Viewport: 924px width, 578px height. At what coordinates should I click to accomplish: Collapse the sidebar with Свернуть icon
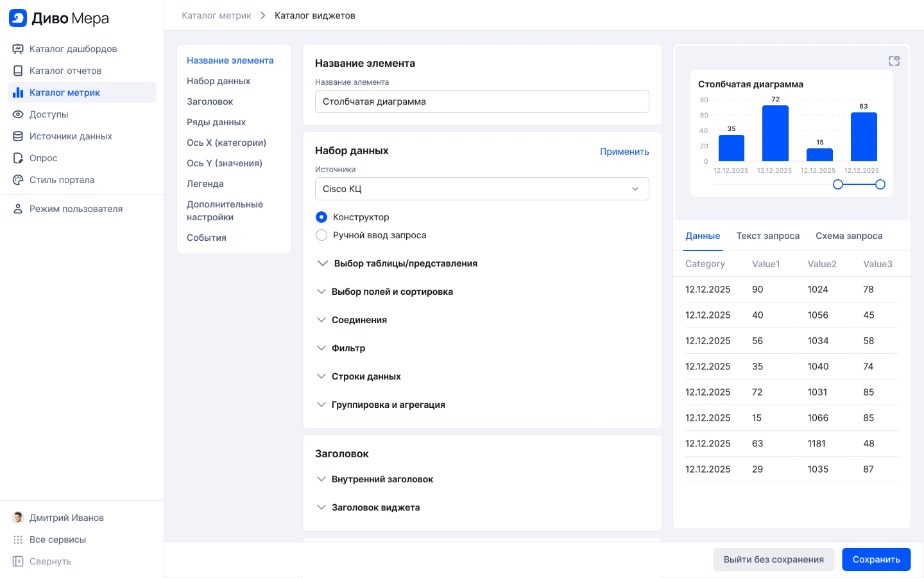click(x=18, y=561)
